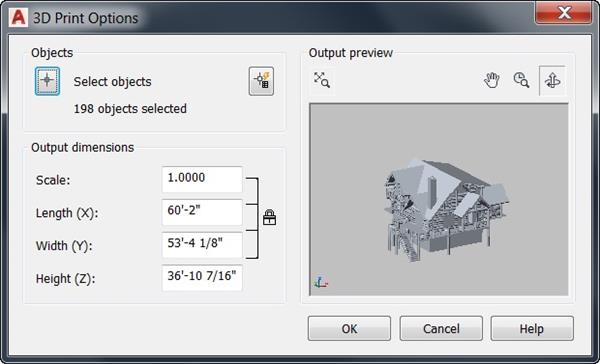Activate the Pan hand tool

(492, 80)
